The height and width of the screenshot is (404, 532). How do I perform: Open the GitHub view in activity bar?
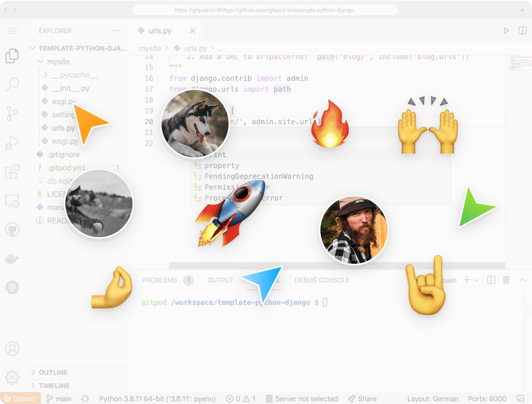12,230
